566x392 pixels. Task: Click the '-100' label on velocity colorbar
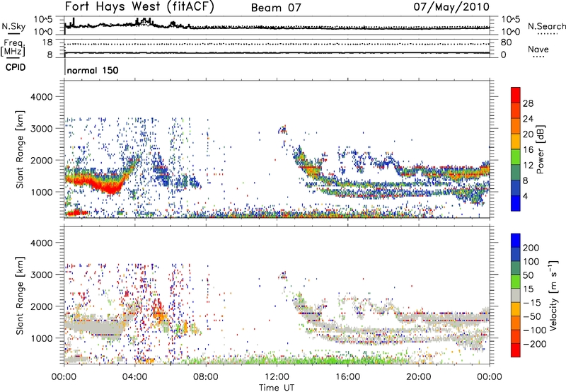(x=534, y=330)
